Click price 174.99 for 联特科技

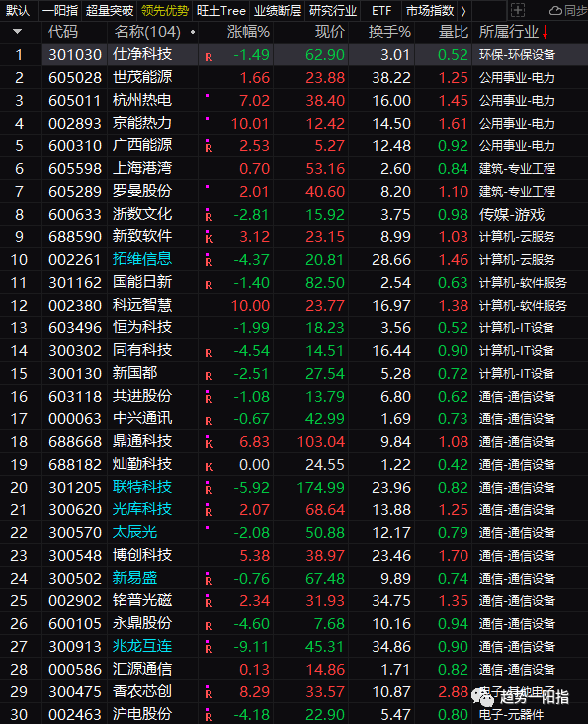point(321,488)
